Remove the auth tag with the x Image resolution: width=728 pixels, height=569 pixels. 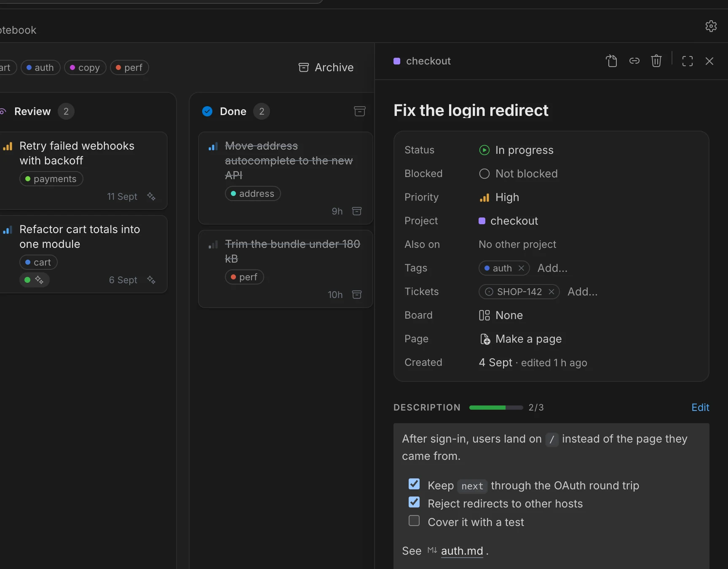[x=521, y=268]
